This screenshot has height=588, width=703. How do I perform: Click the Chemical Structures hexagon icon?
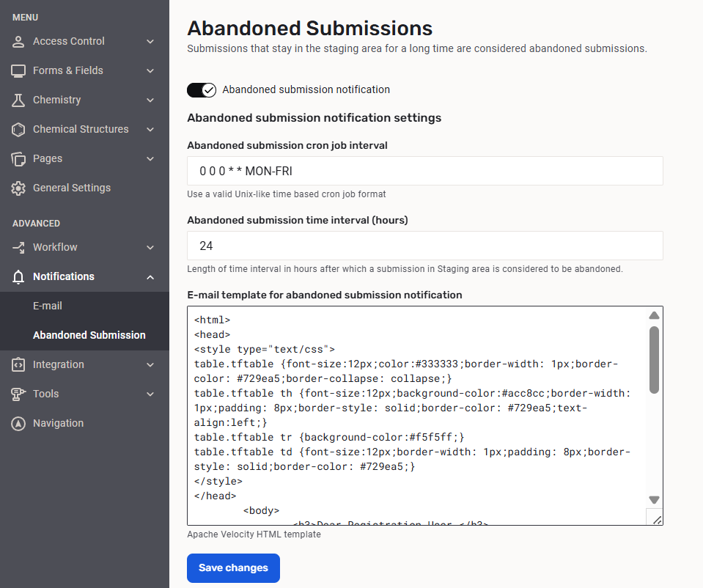click(x=18, y=130)
